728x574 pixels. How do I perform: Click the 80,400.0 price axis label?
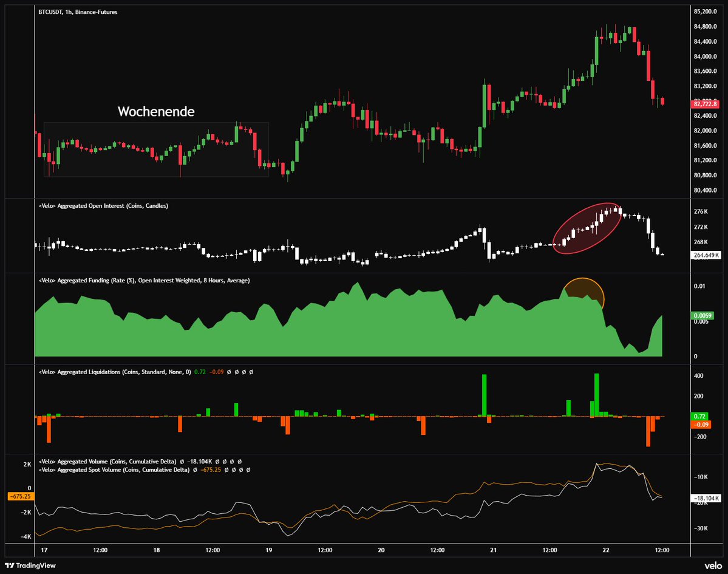[x=706, y=190]
